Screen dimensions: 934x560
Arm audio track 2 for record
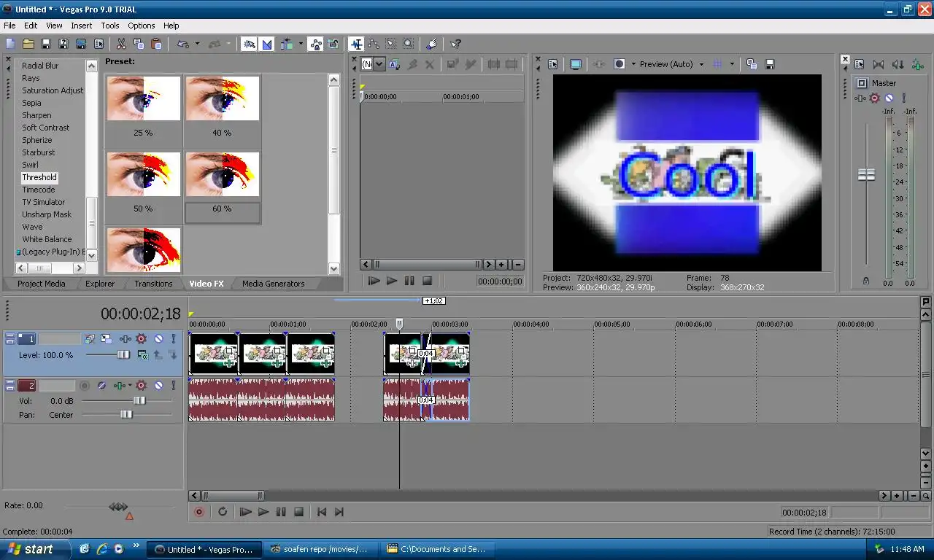[85, 386]
